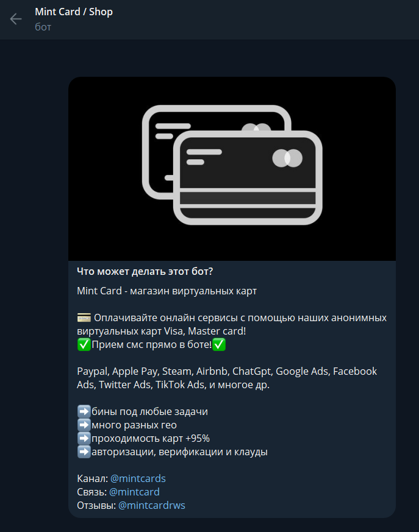Screen dimensions: 419x532
Task: Open the @mintcards channel link
Action: [x=138, y=478]
